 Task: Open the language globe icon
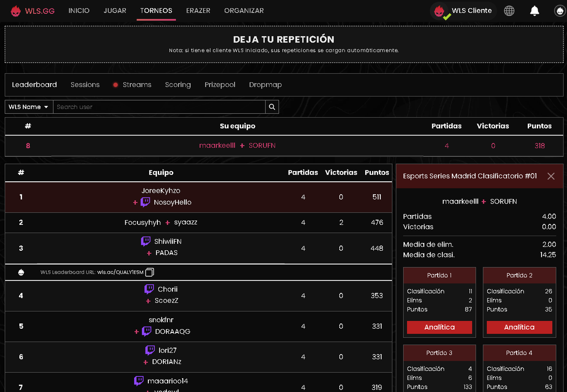[x=509, y=11]
